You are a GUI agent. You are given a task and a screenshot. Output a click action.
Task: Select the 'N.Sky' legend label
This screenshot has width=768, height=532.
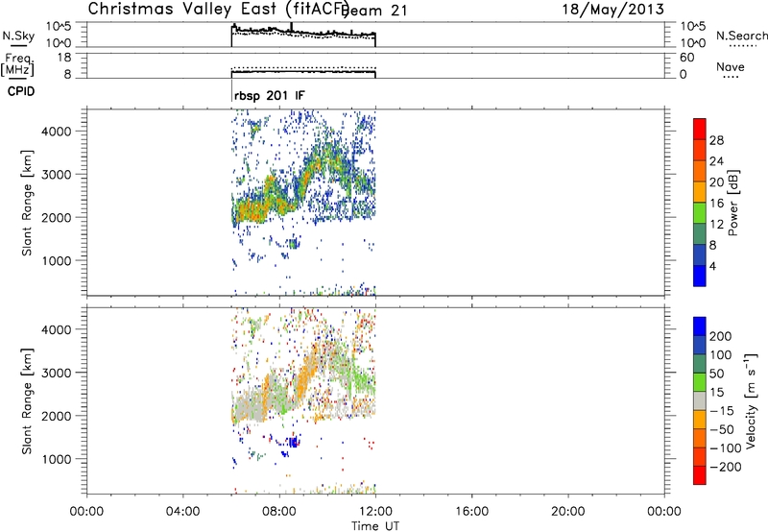point(18,36)
